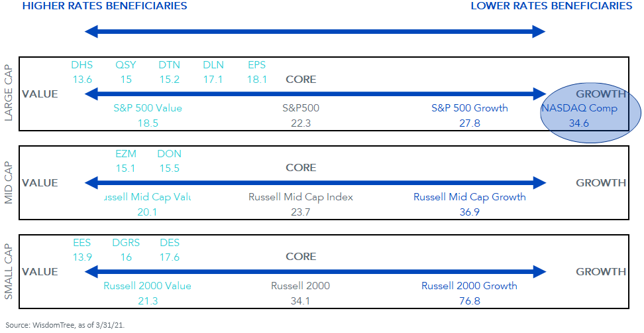The image size is (644, 333).
Task: Click the 15.5 value under DON
Action: click(170, 168)
